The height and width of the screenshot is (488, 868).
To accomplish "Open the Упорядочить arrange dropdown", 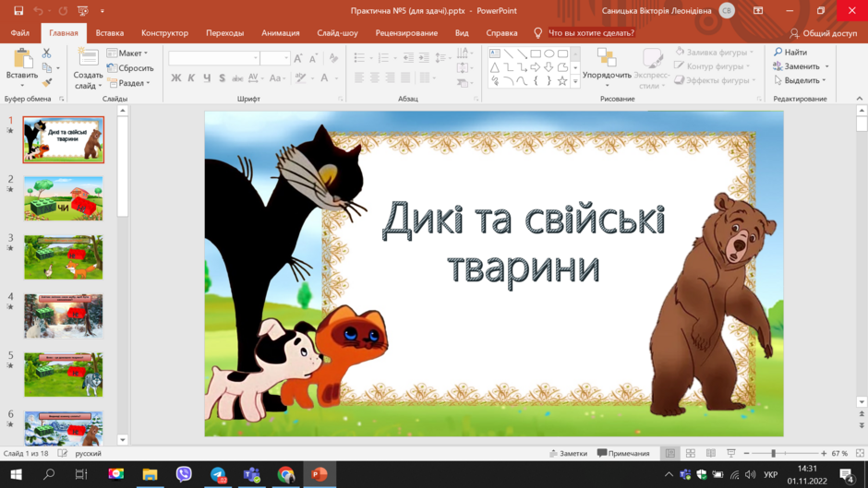I will click(x=607, y=68).
